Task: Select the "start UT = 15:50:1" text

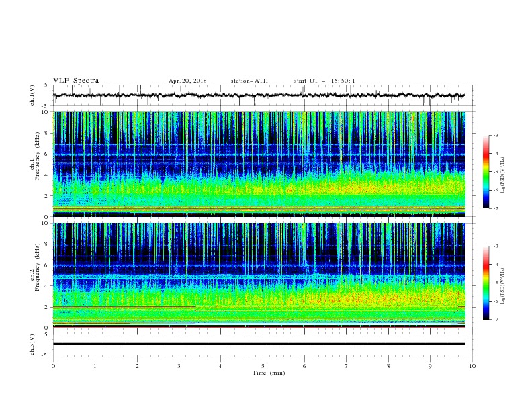Action: coord(324,81)
